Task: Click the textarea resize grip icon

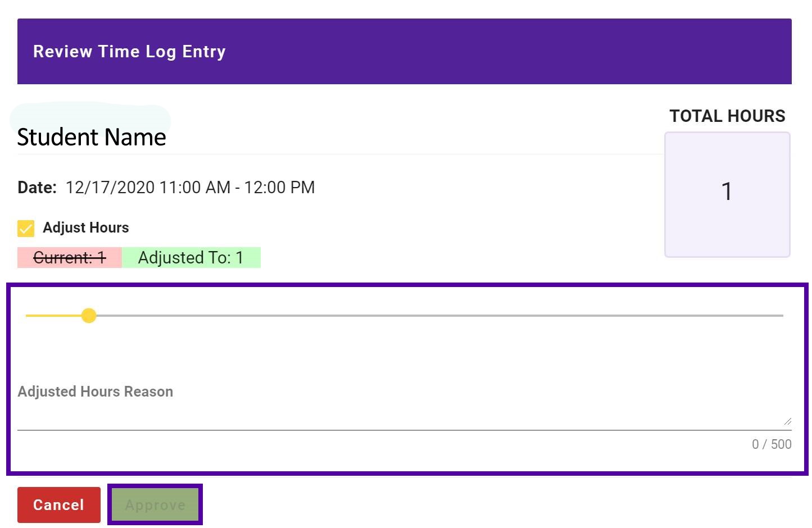Action: [x=787, y=421]
